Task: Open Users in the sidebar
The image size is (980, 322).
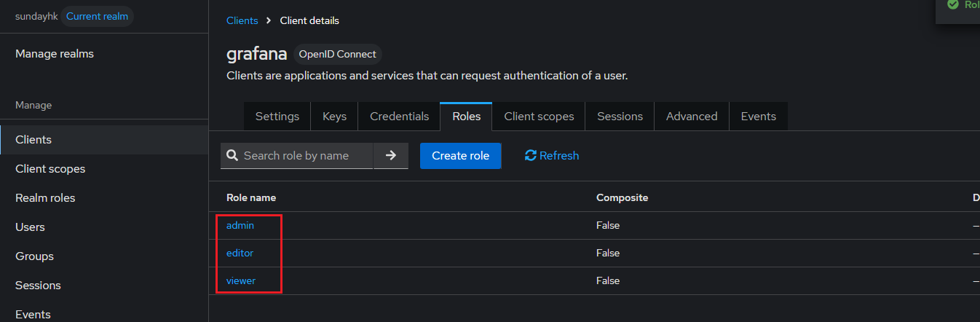Action: click(x=104, y=227)
